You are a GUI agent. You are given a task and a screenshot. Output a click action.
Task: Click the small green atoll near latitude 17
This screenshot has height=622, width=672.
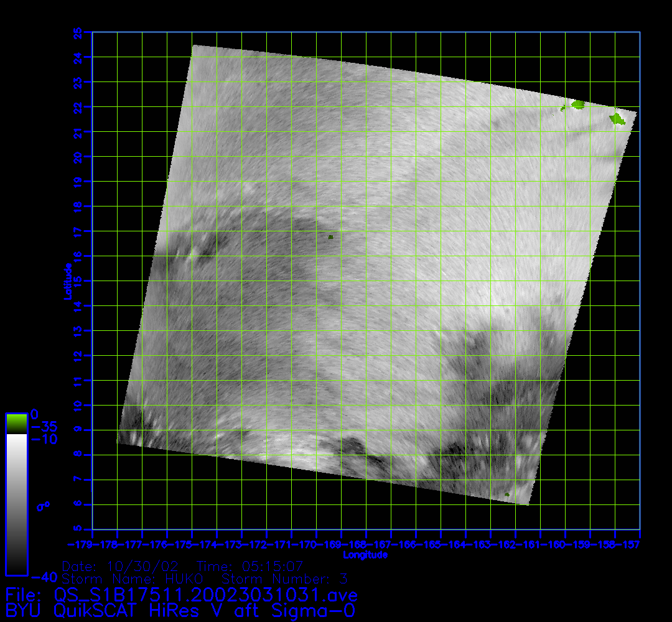[x=330, y=237]
